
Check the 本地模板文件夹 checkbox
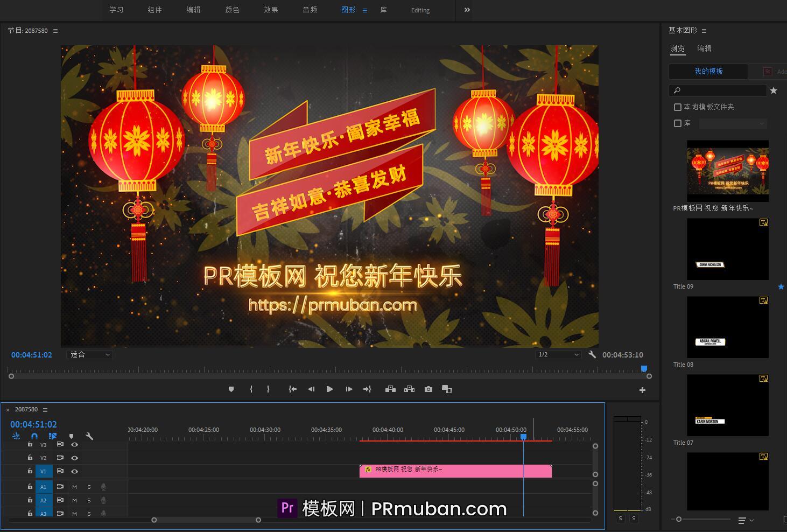[678, 107]
